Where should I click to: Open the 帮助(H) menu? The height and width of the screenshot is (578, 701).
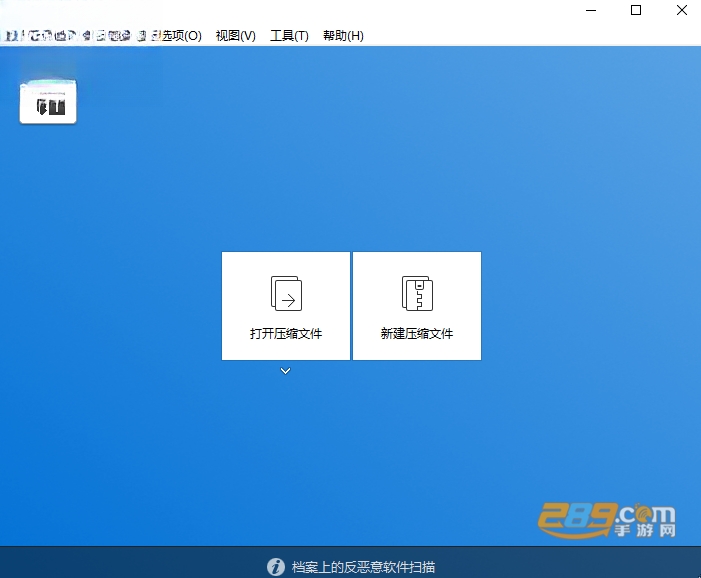[x=343, y=36]
